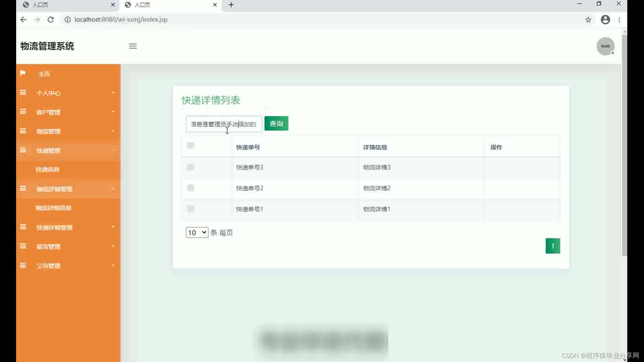Reload the page using refresh icon

click(x=51, y=20)
